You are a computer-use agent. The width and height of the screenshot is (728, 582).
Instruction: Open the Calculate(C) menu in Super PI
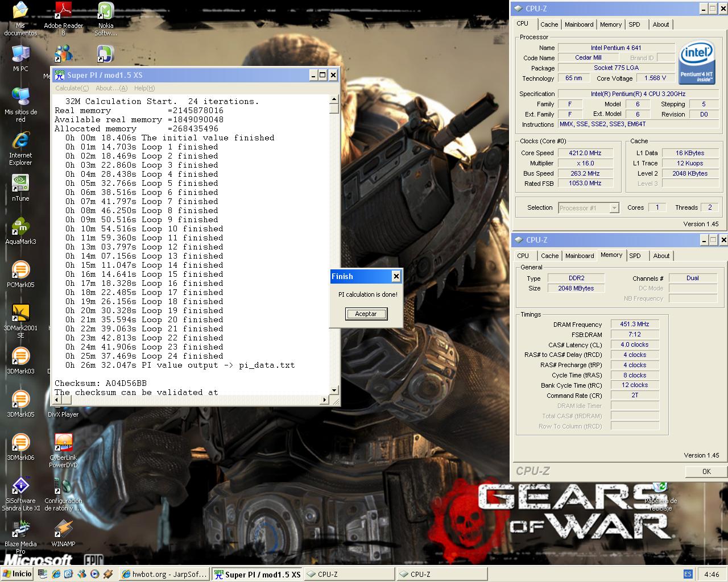72,88
